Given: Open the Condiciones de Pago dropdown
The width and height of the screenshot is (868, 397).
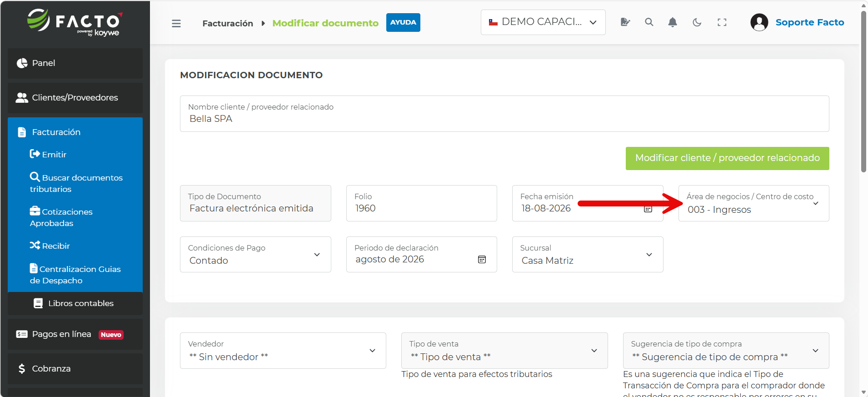Looking at the screenshot, I should pos(255,255).
